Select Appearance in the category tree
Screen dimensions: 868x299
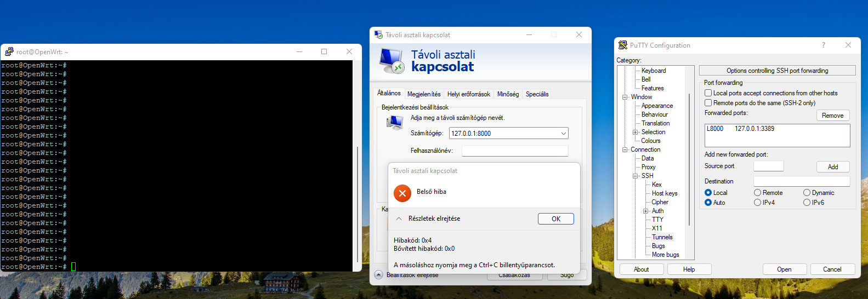click(x=657, y=106)
